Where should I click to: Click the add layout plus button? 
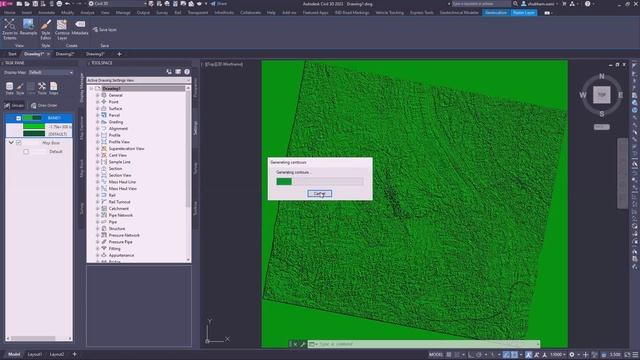point(74,354)
